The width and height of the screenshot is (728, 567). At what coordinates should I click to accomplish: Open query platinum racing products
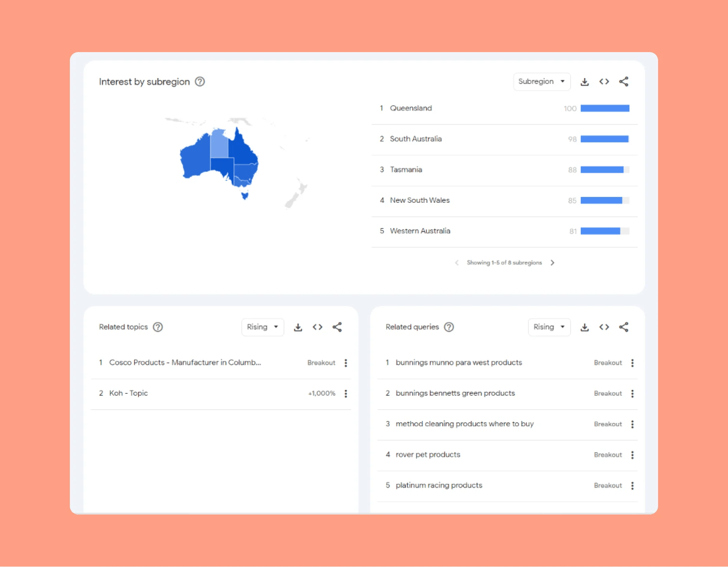pyautogui.click(x=439, y=485)
